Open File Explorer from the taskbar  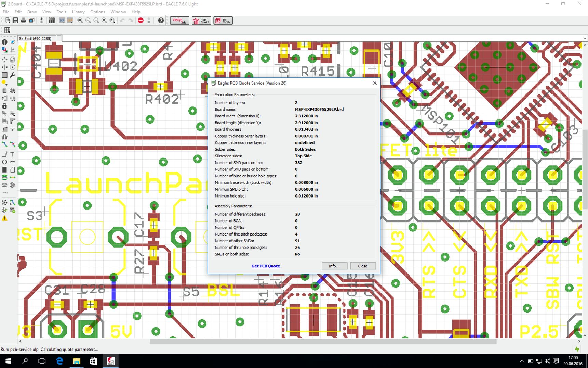(x=76, y=361)
